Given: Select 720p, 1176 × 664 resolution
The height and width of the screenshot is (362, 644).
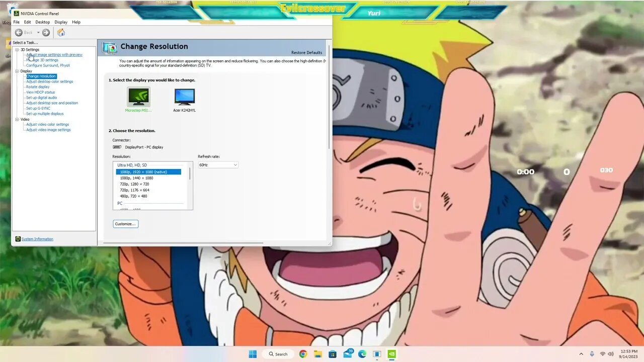Looking at the screenshot, I should tap(134, 190).
